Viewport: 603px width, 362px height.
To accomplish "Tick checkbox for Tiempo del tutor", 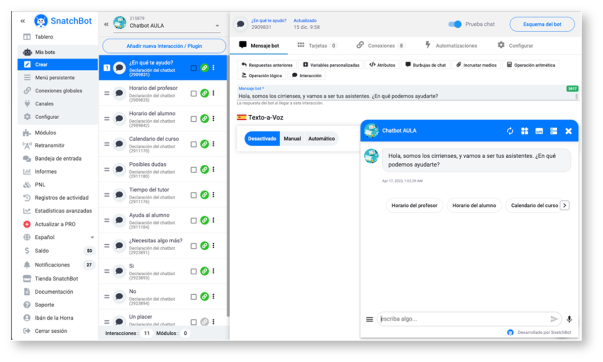I will coord(194,195).
